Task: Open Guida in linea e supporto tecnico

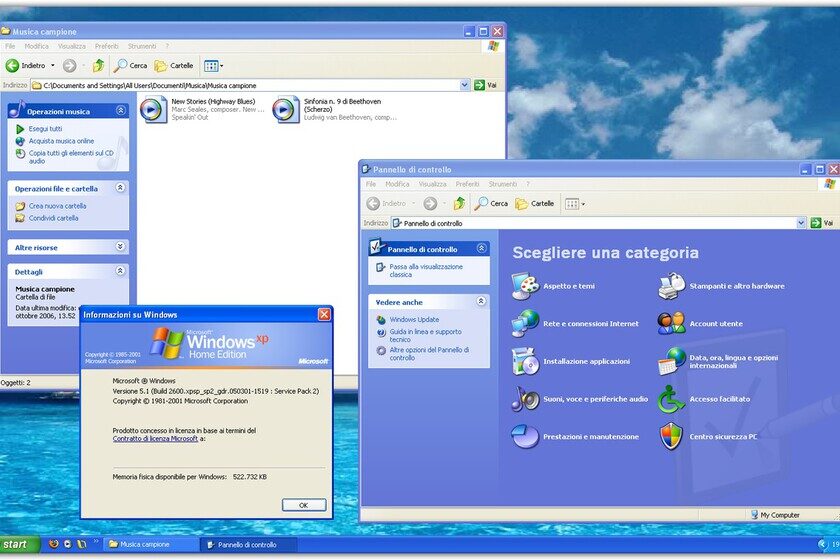Action: pos(419,335)
